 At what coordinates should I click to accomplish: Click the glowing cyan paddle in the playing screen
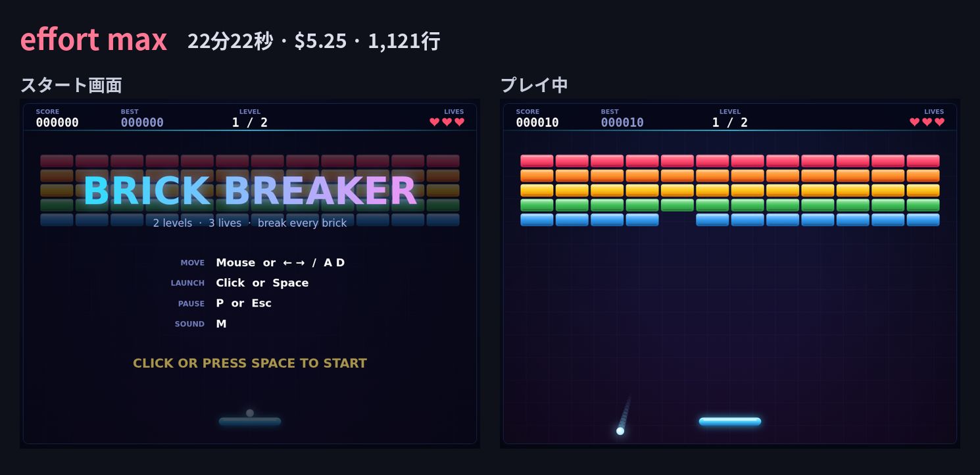[730, 421]
